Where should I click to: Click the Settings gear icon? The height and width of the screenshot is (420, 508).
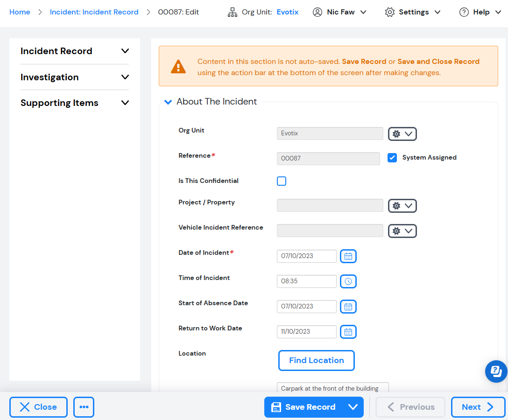[x=390, y=12]
